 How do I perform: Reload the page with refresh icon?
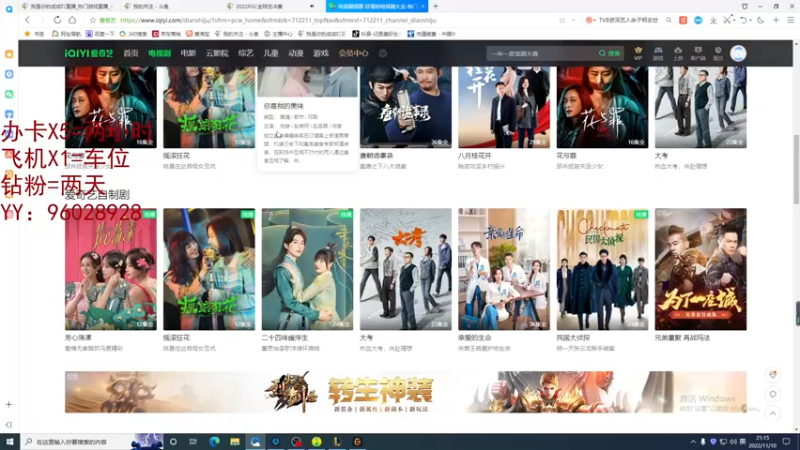(x=57, y=20)
